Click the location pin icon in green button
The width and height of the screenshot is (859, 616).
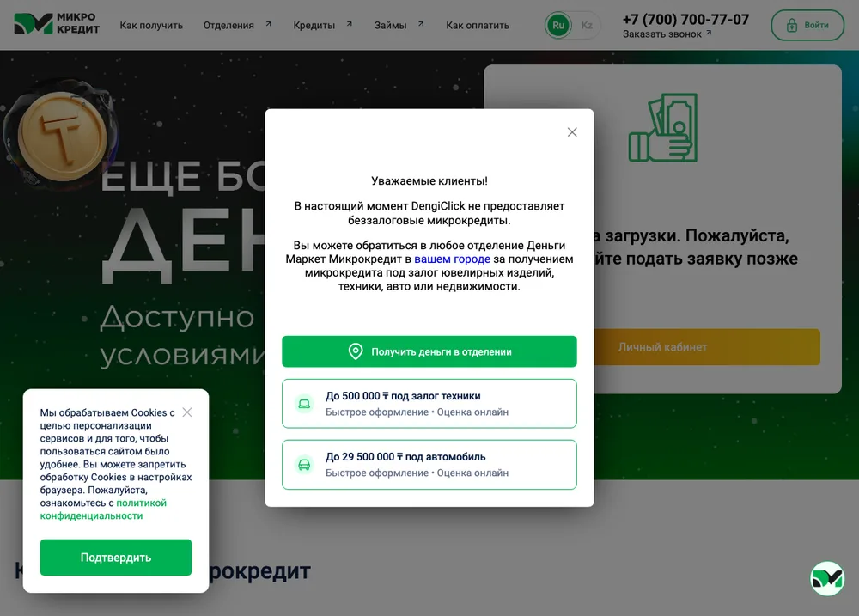(356, 351)
